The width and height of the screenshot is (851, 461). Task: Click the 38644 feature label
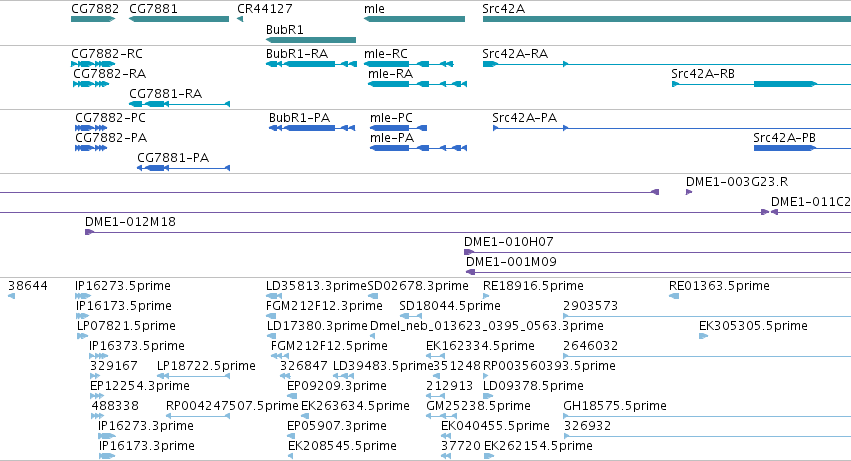click(28, 286)
